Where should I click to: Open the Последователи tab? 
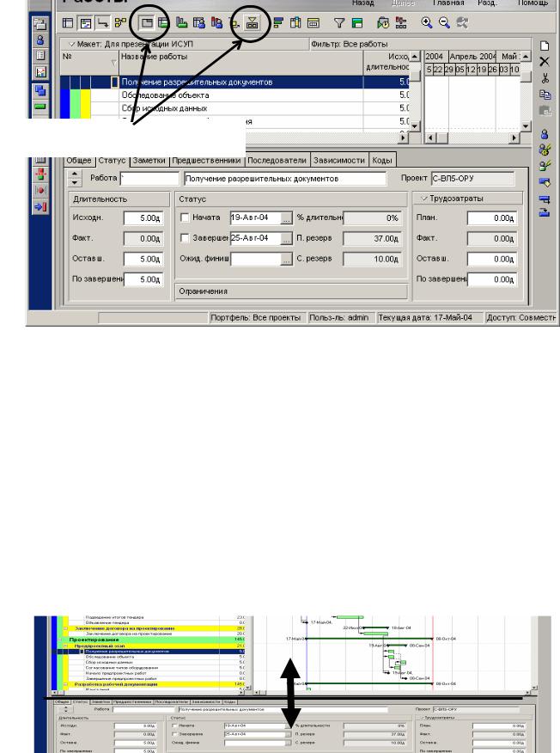click(x=277, y=161)
